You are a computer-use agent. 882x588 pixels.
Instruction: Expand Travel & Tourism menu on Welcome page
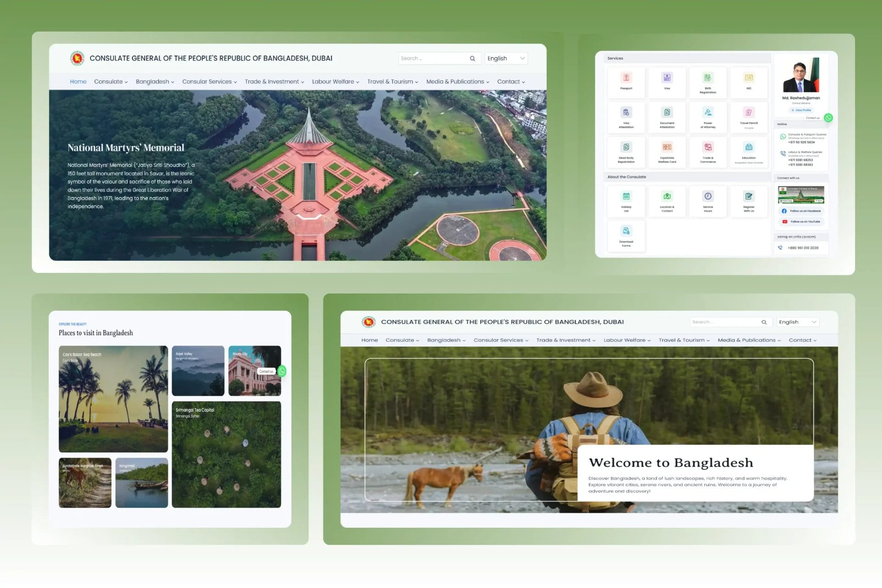[x=684, y=340]
